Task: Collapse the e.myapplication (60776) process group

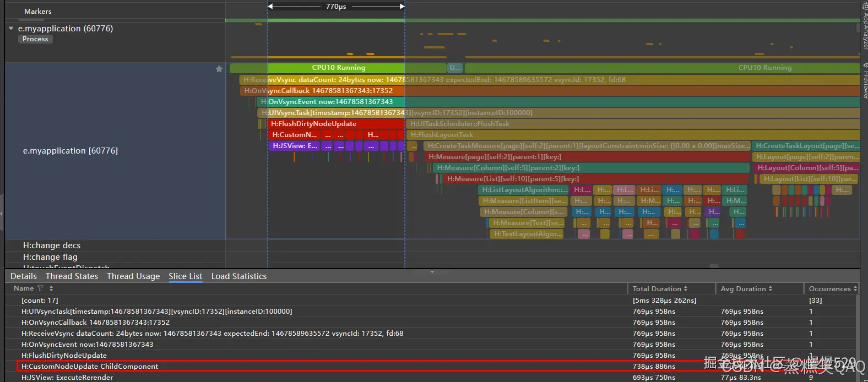Action: tap(11, 28)
